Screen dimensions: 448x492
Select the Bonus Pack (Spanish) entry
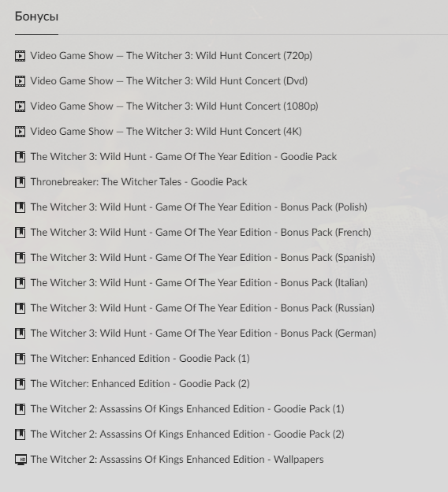[x=203, y=257]
